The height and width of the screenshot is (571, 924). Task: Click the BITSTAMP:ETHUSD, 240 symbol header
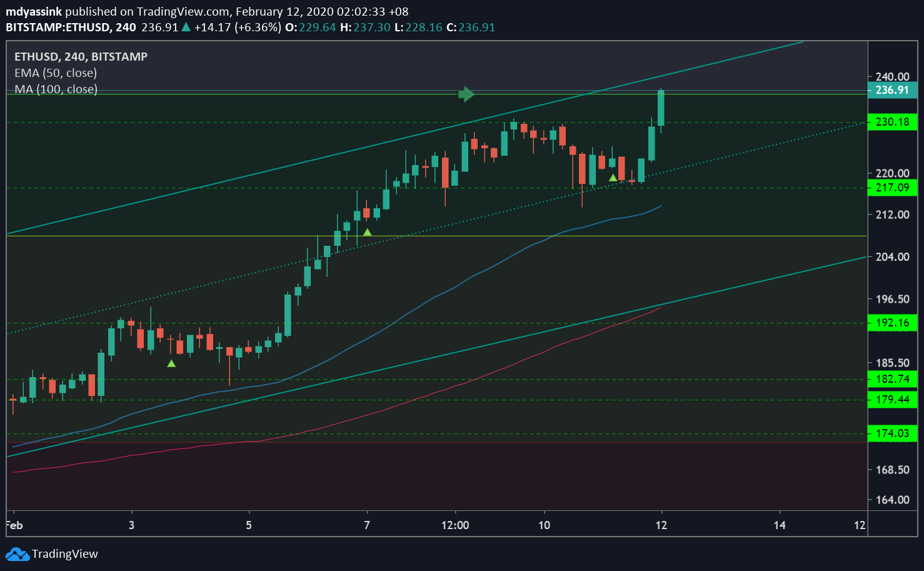click(71, 28)
